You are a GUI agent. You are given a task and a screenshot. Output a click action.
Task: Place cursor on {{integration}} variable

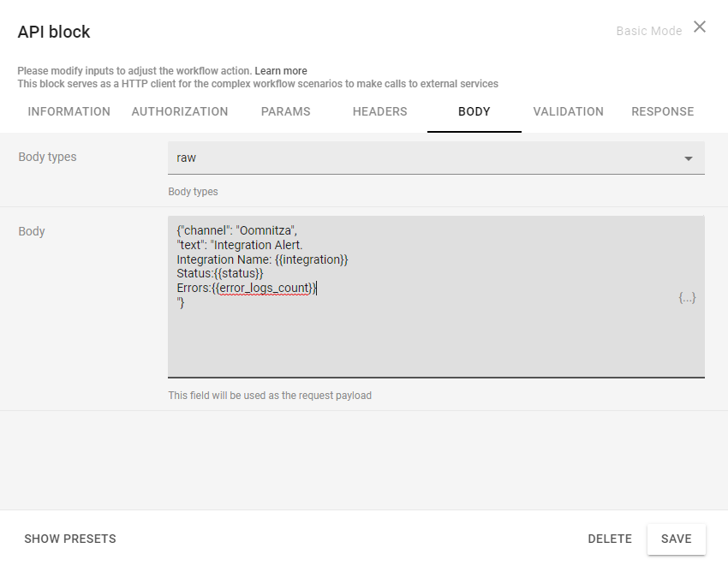[312, 259]
